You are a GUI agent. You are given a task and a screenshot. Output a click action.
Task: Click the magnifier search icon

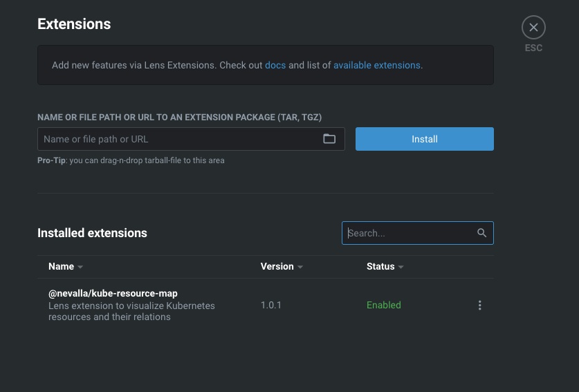point(481,233)
